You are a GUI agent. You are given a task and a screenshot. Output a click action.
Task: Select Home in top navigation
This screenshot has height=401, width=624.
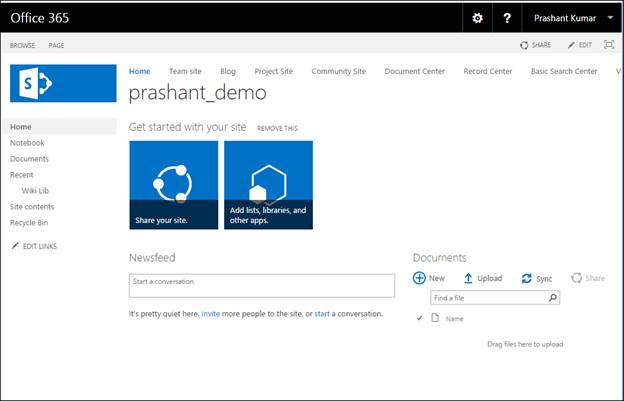[139, 71]
